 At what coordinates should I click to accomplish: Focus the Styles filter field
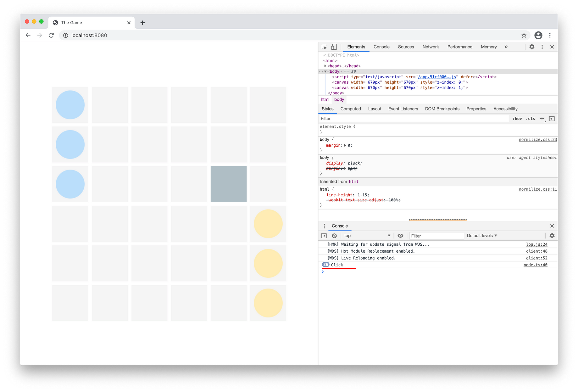coord(414,119)
